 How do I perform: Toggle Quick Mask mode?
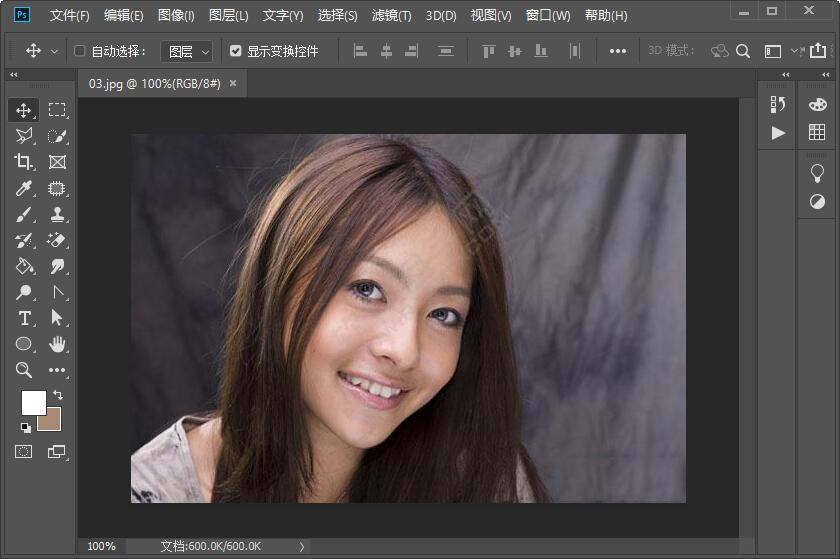pyautogui.click(x=24, y=452)
